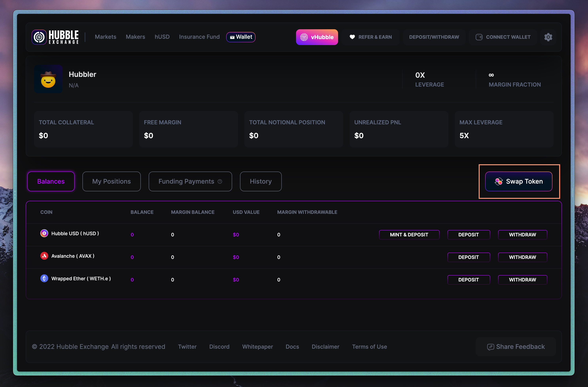Image resolution: width=588 pixels, height=387 pixels.
Task: Click the Swap Token button
Action: click(x=519, y=181)
